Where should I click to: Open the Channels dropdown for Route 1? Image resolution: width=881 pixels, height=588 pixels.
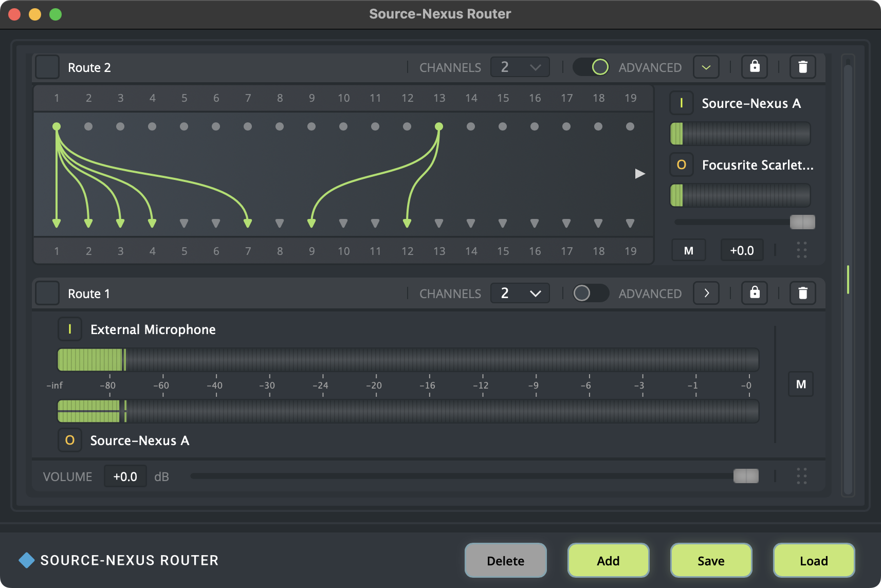point(520,293)
